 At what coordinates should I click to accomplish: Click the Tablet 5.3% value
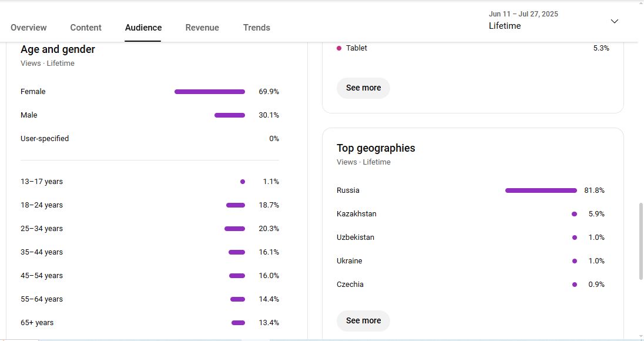[x=601, y=48]
